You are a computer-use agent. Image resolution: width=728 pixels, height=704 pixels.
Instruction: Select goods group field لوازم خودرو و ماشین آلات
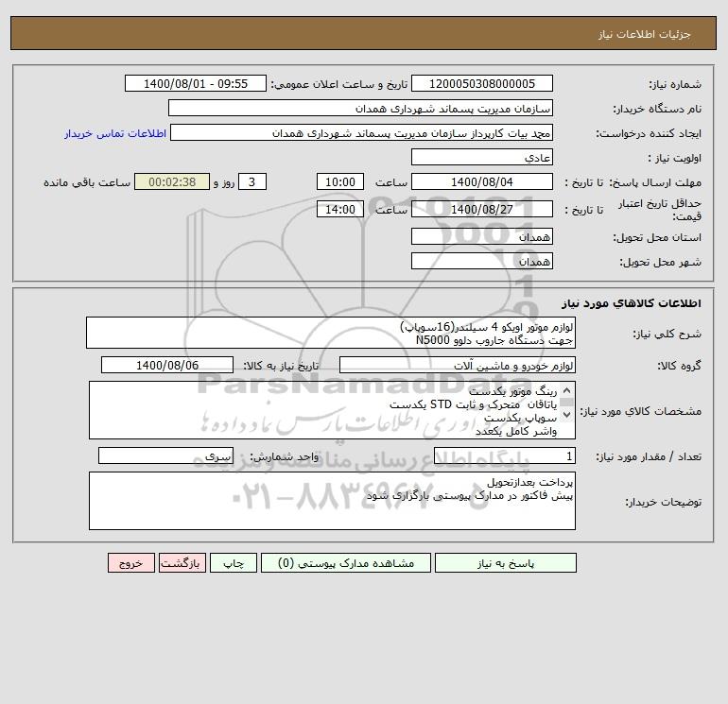tap(458, 365)
